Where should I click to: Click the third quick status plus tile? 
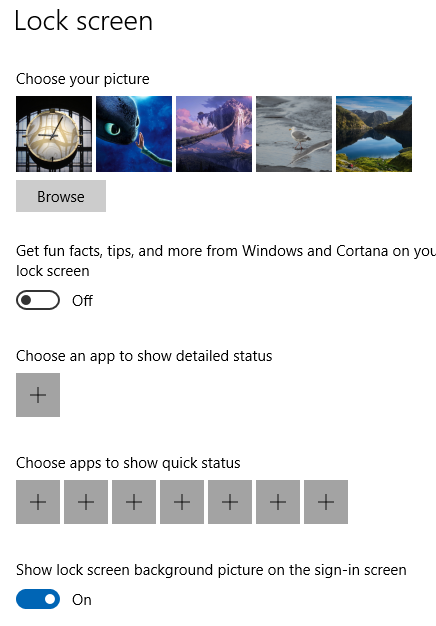pyautogui.click(x=134, y=502)
